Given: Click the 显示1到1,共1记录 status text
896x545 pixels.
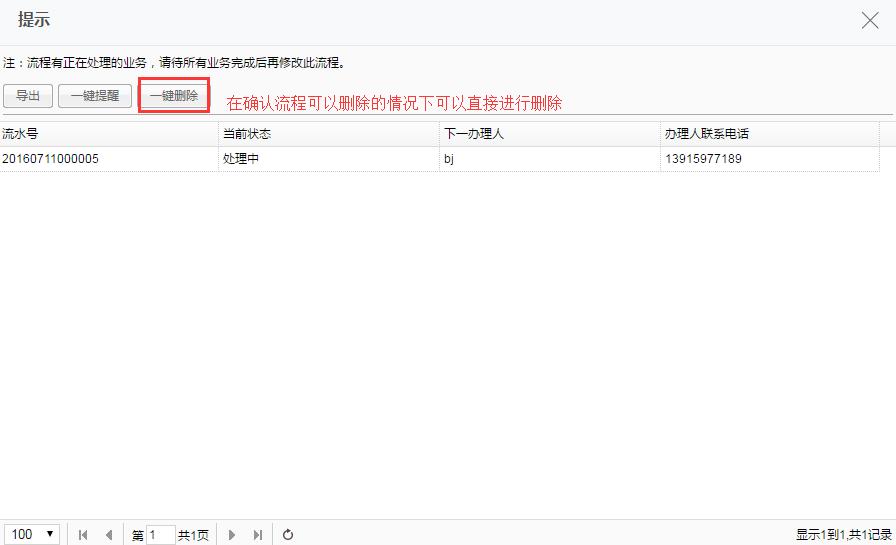Looking at the screenshot, I should click(x=843, y=535).
